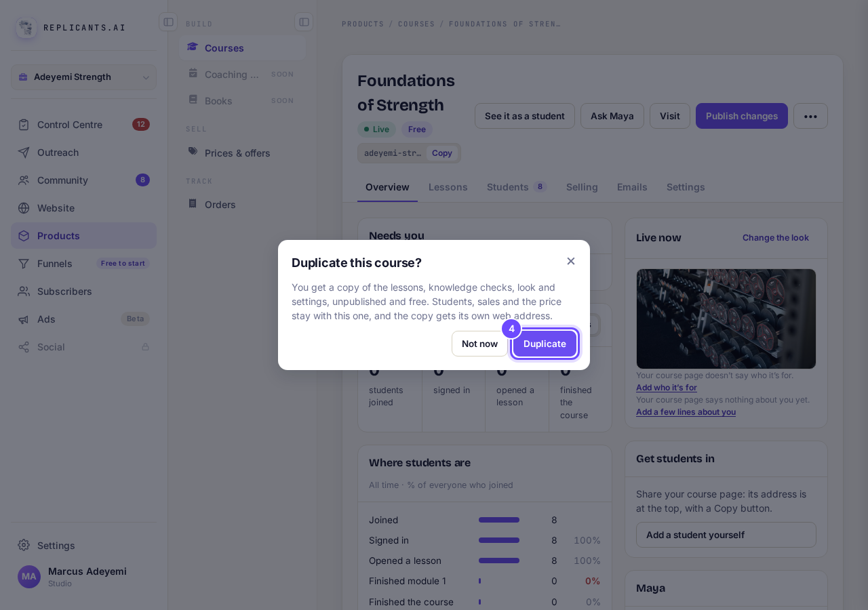Collapse the Build sub-sidebar panel icon
The image size is (868, 610).
point(304,22)
